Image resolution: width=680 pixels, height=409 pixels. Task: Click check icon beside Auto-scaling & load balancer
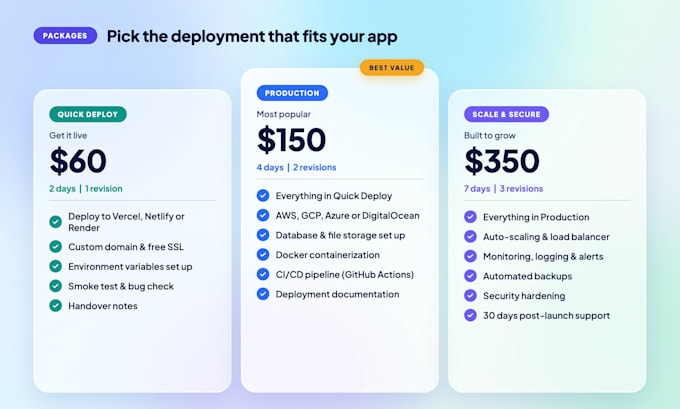point(471,236)
